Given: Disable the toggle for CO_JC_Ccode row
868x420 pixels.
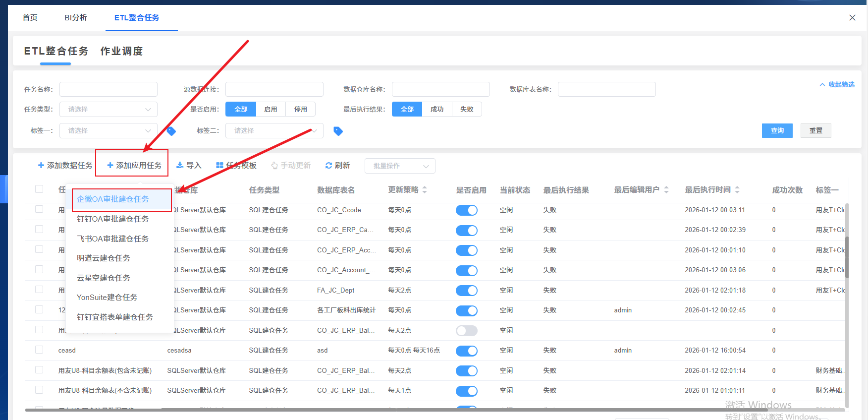Looking at the screenshot, I should [466, 210].
